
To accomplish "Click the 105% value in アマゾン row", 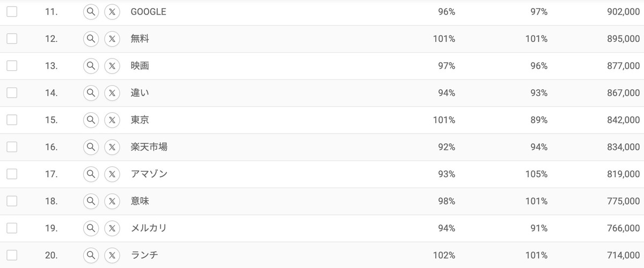I will (x=536, y=174).
